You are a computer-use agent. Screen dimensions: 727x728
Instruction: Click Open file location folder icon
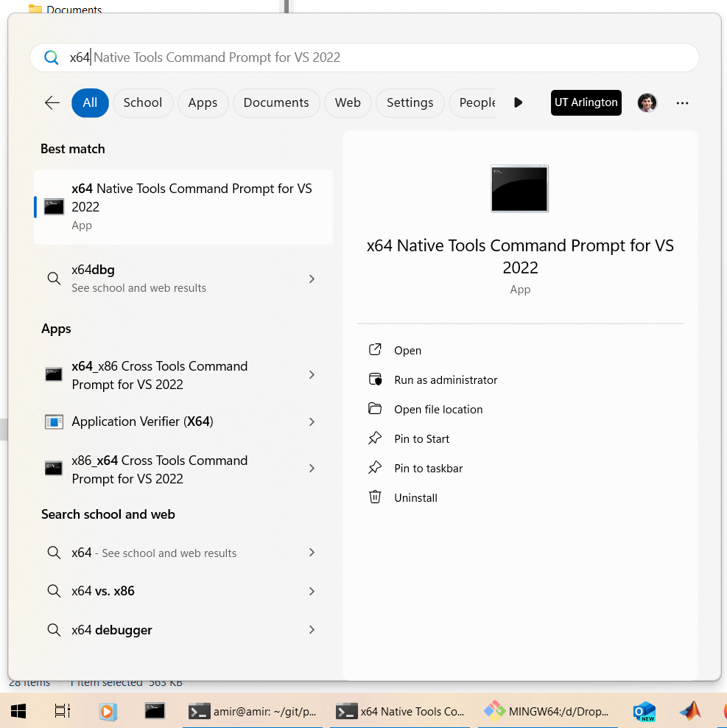(x=375, y=408)
